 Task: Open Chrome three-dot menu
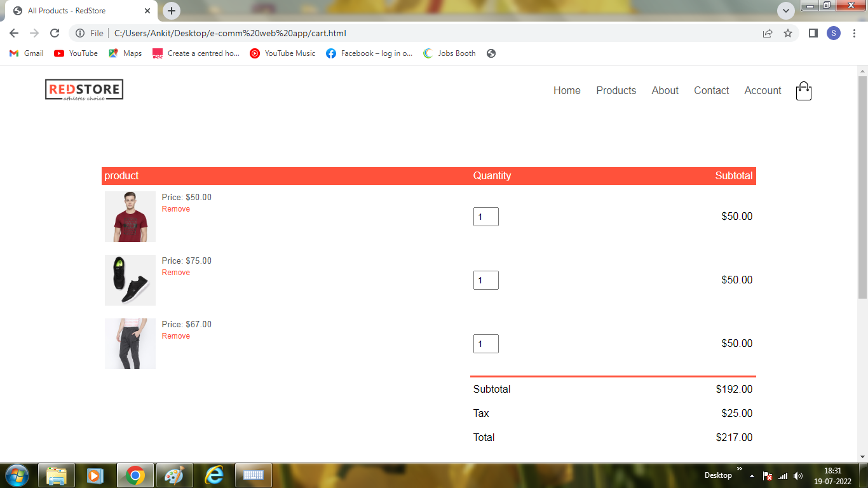click(853, 33)
